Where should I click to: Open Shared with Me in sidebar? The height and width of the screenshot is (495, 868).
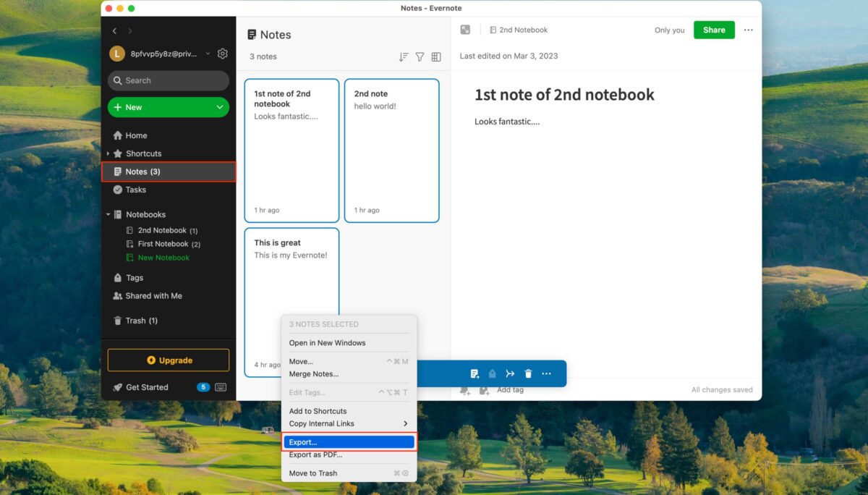point(148,296)
